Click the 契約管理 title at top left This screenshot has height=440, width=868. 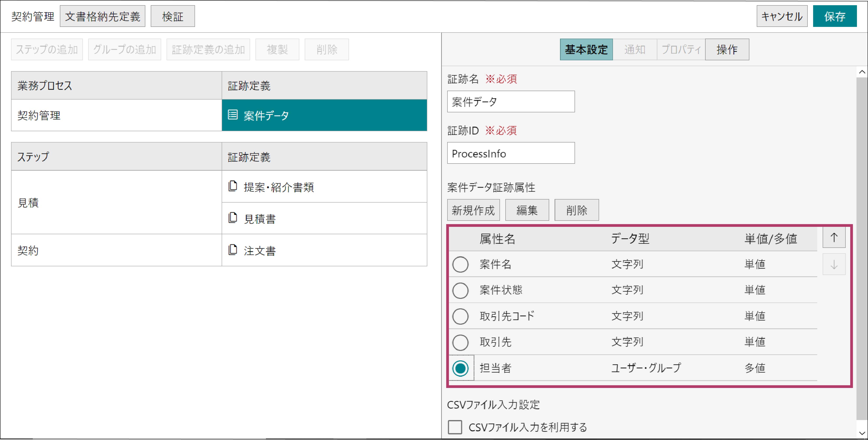tap(33, 16)
